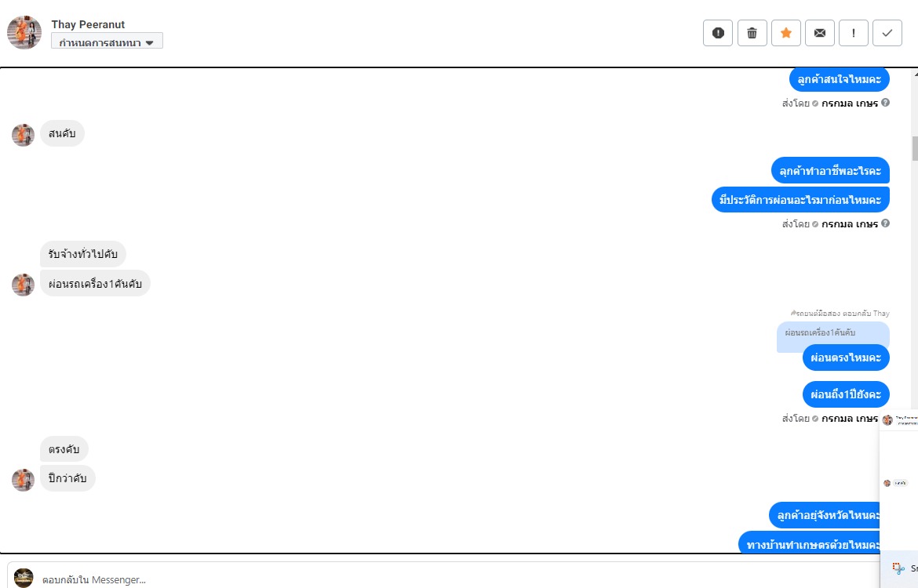Mark conversation as spam with octagon icon
918x588 pixels.
[x=718, y=33]
